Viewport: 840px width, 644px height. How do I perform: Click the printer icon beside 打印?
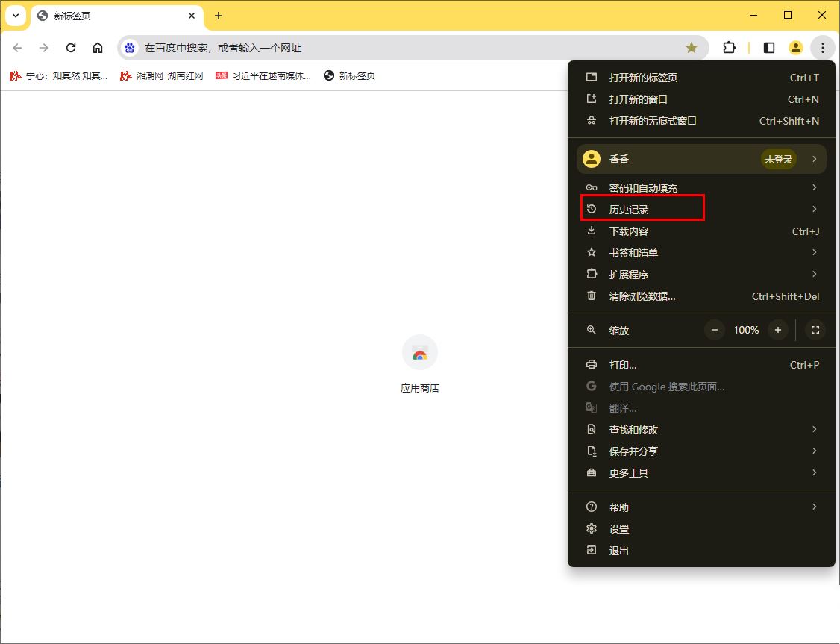coord(592,364)
